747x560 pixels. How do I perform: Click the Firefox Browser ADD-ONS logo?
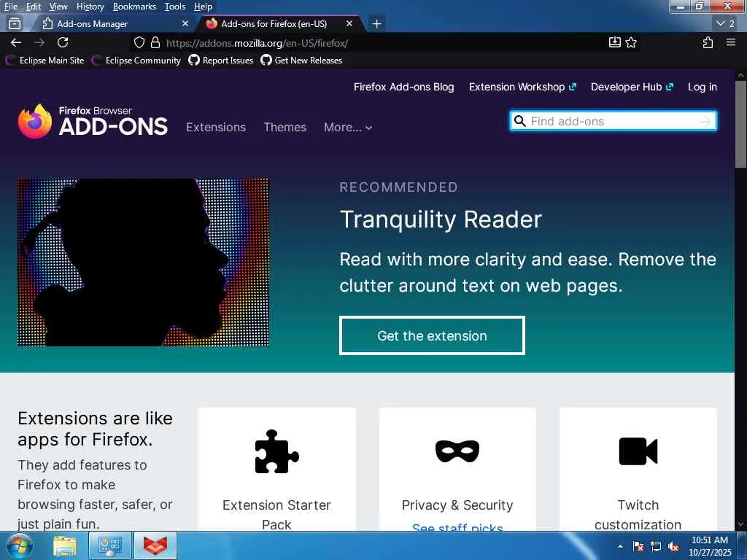[93, 122]
